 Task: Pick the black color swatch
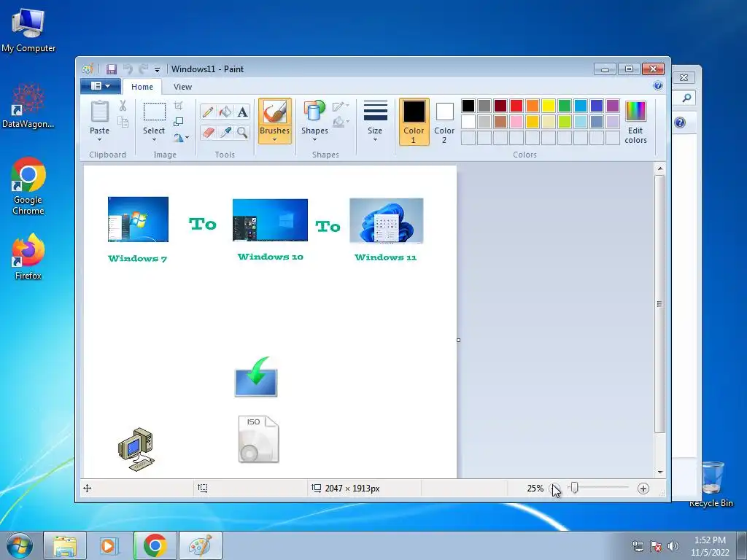(468, 105)
